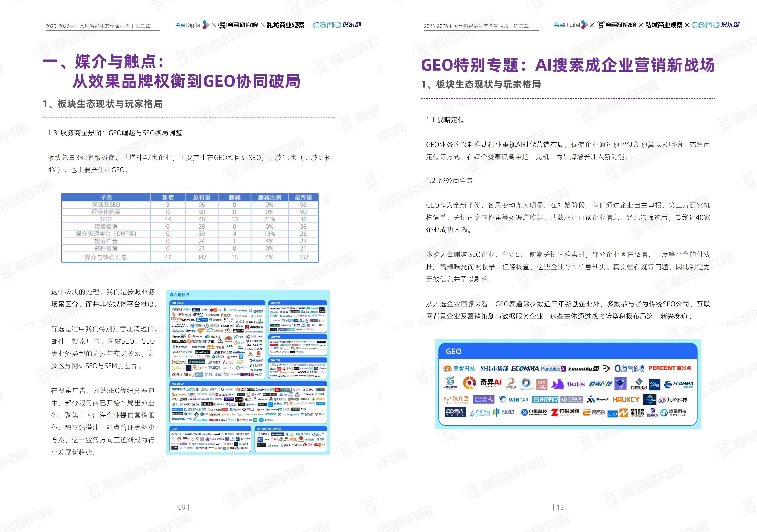The image size is (757, 532).
Task: Open the 媒介与触点 landscape thumbnail image
Action: 248,372
